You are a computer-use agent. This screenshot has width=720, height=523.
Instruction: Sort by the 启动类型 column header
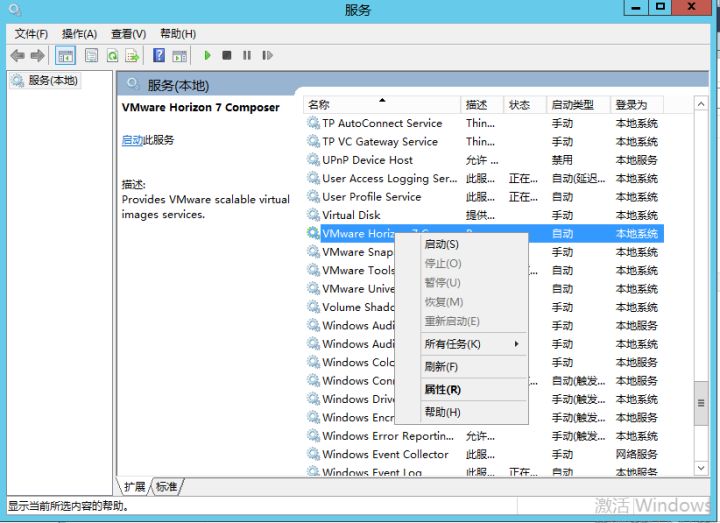coord(579,105)
